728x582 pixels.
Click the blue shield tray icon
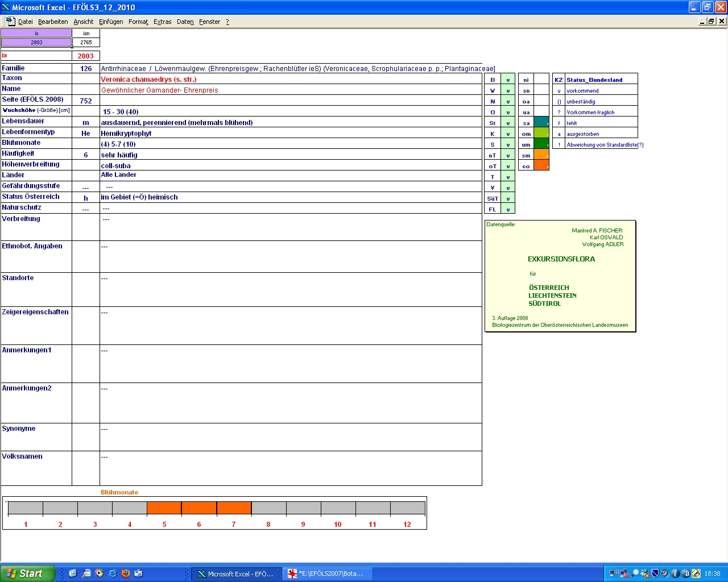[655, 573]
